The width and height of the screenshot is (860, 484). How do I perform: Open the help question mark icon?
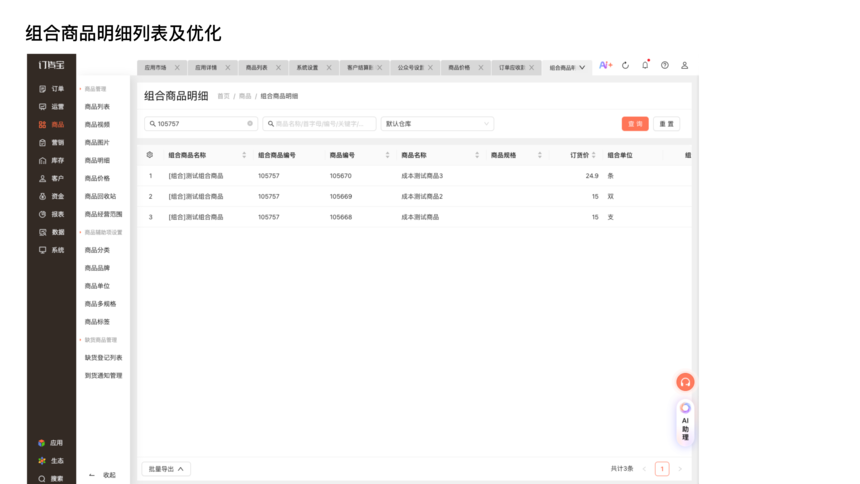tap(665, 65)
